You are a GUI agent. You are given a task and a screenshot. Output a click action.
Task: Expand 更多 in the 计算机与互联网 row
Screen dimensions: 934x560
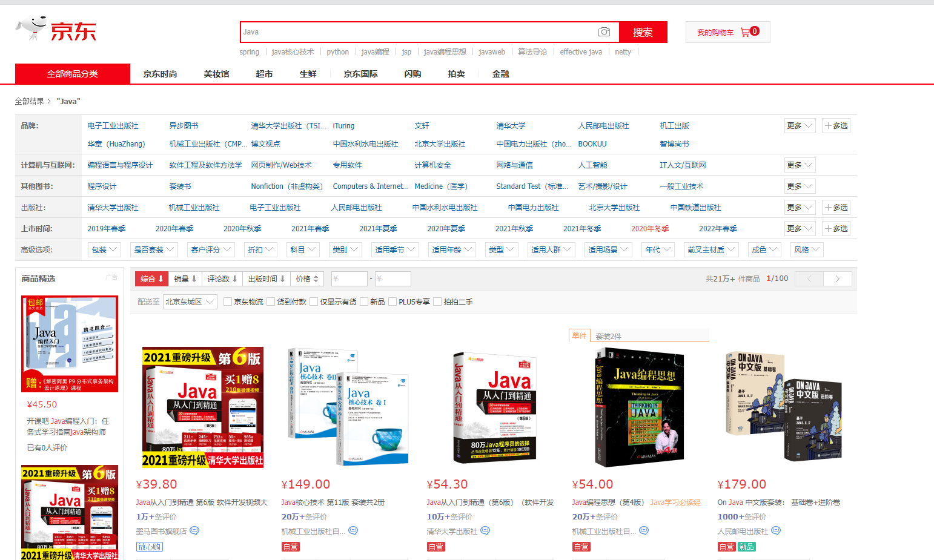[800, 165]
